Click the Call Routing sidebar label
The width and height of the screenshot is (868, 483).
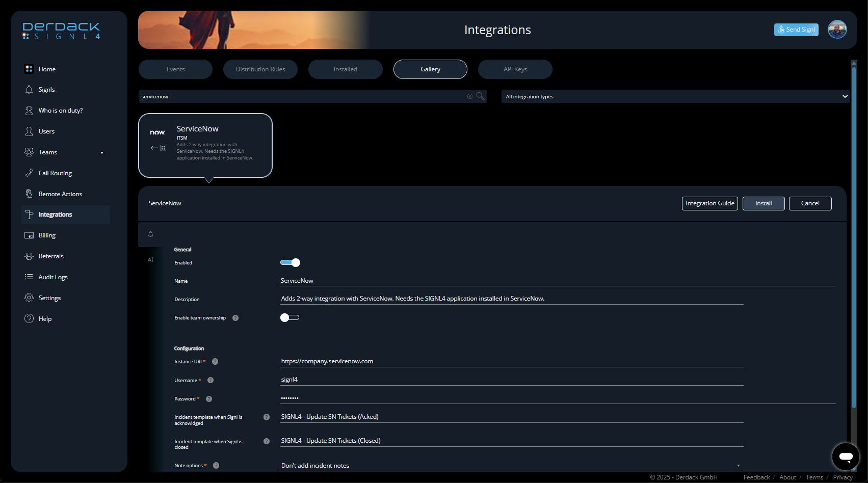[55, 173]
